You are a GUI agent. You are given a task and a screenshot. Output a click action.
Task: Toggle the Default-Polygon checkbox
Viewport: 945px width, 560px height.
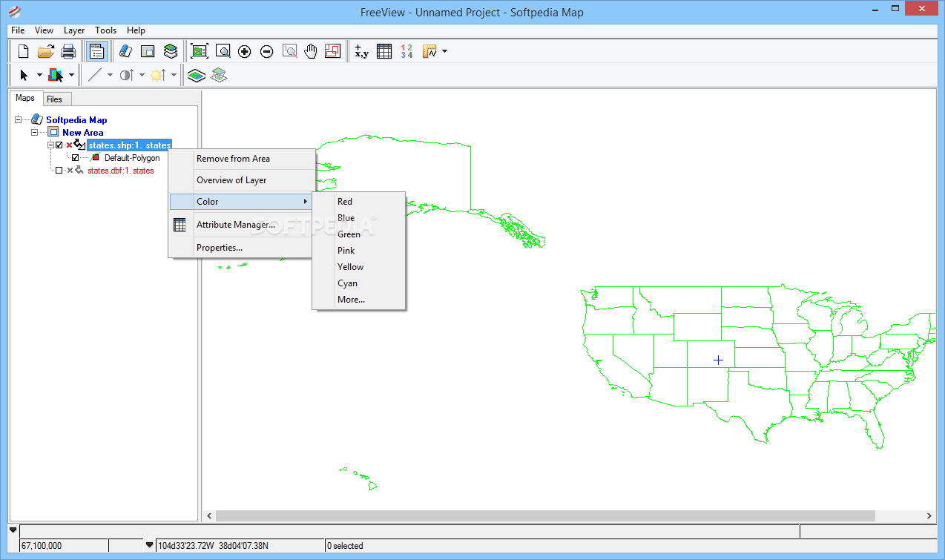coord(75,158)
